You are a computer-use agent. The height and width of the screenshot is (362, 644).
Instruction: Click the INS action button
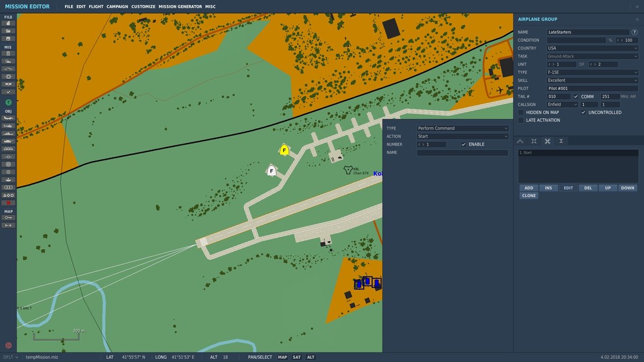tap(548, 188)
